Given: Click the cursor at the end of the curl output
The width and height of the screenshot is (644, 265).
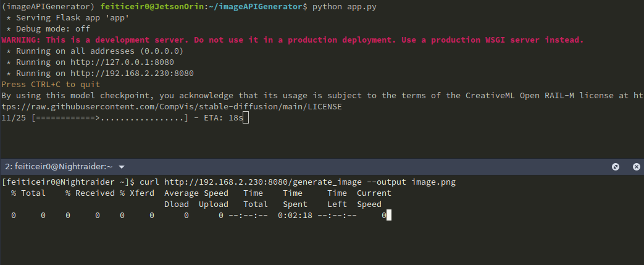Looking at the screenshot, I should click(389, 215).
